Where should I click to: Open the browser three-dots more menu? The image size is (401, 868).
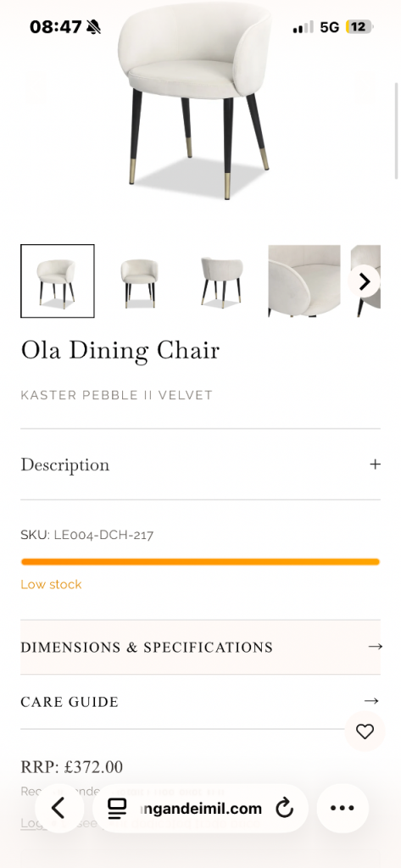click(x=343, y=808)
